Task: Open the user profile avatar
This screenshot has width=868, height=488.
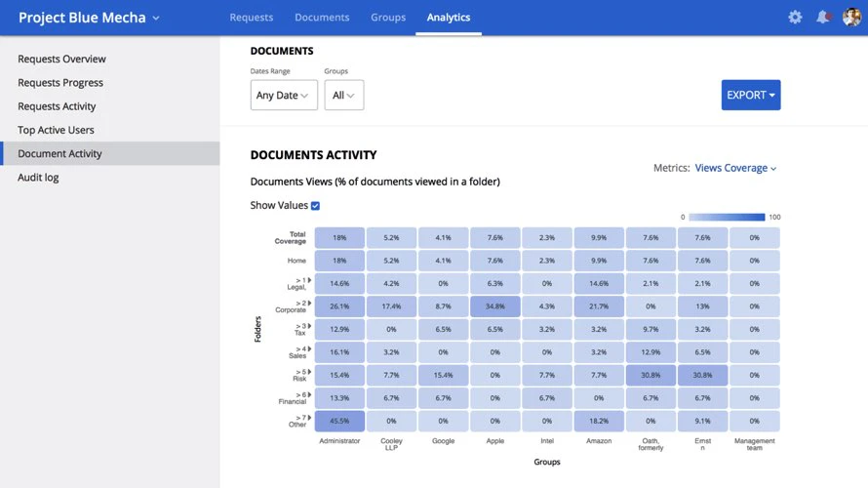Action: click(851, 18)
